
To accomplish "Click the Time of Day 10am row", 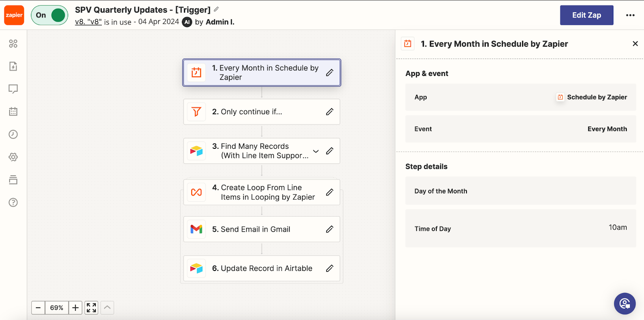I will point(520,228).
